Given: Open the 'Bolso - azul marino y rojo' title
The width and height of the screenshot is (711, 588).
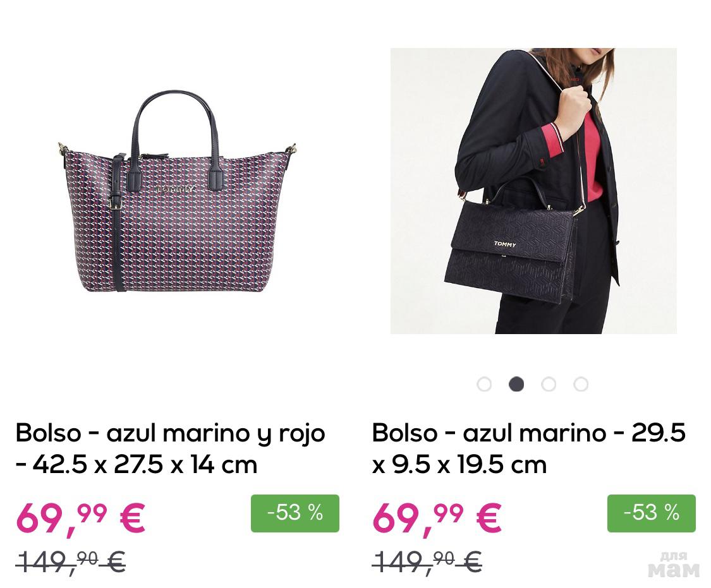Looking at the screenshot, I should (x=170, y=448).
